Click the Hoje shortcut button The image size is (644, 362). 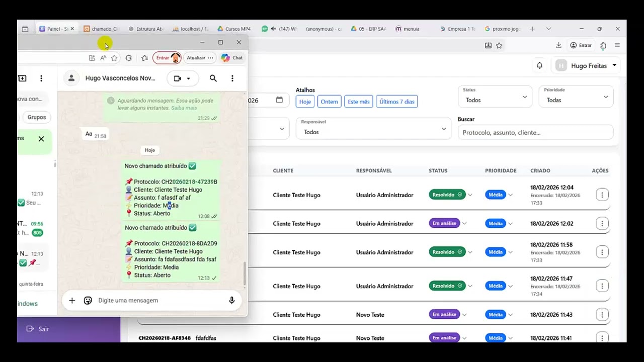305,102
